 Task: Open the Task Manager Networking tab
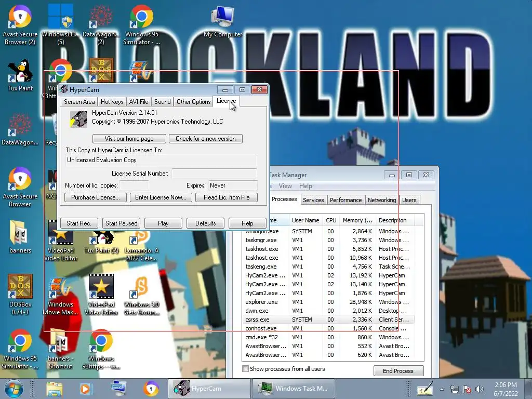[x=382, y=200]
